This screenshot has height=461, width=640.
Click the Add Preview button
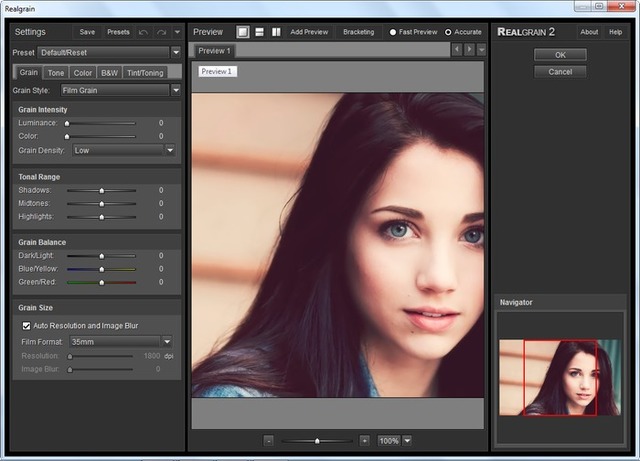point(309,32)
